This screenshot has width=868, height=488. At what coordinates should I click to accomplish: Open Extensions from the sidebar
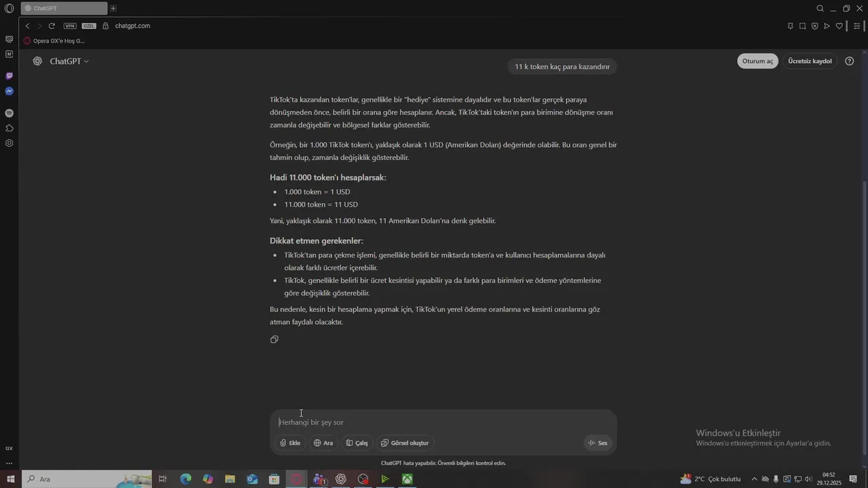[x=9, y=128]
